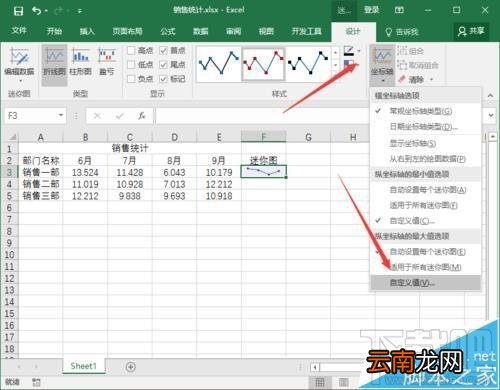Select General Axis Type (常规坐标轴类型) menu item
500x390 pixels.
pos(425,111)
